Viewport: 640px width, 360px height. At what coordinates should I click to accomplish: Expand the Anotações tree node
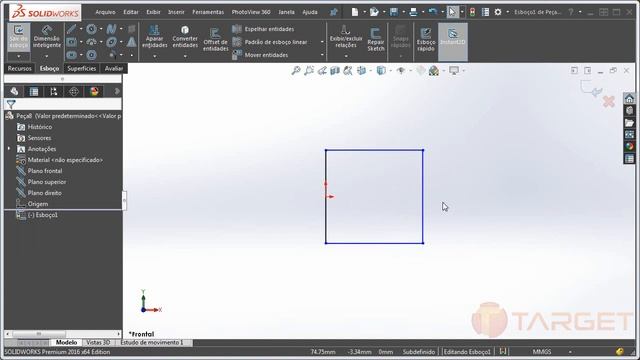point(9,149)
